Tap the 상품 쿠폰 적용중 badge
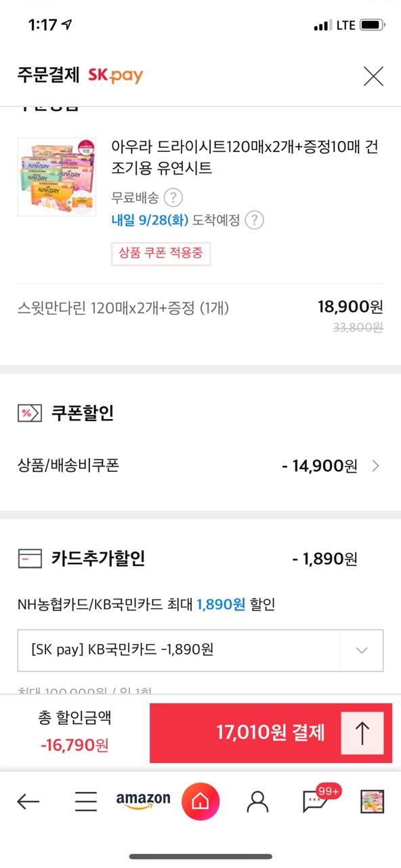 [x=161, y=253]
